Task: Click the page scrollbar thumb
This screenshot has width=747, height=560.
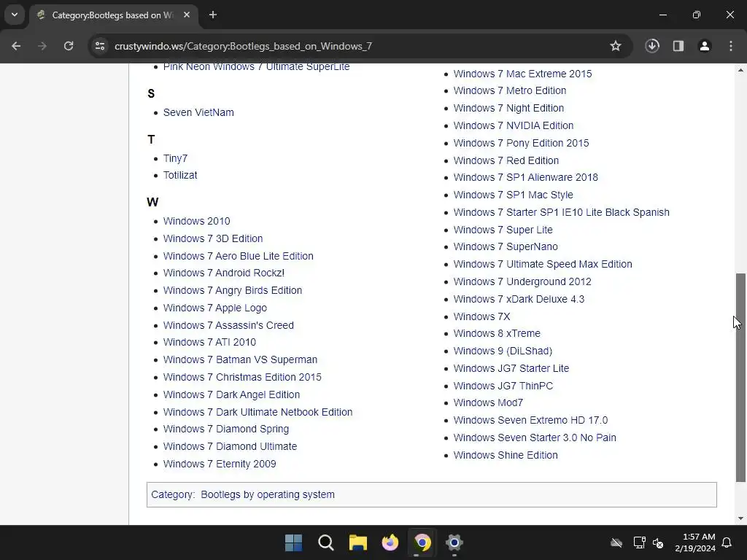Action: pyautogui.click(x=740, y=378)
